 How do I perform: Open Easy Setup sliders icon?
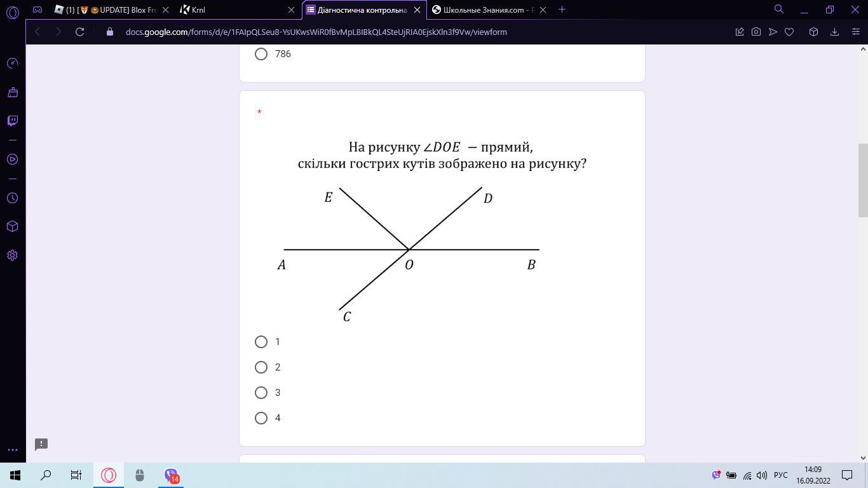point(856,32)
